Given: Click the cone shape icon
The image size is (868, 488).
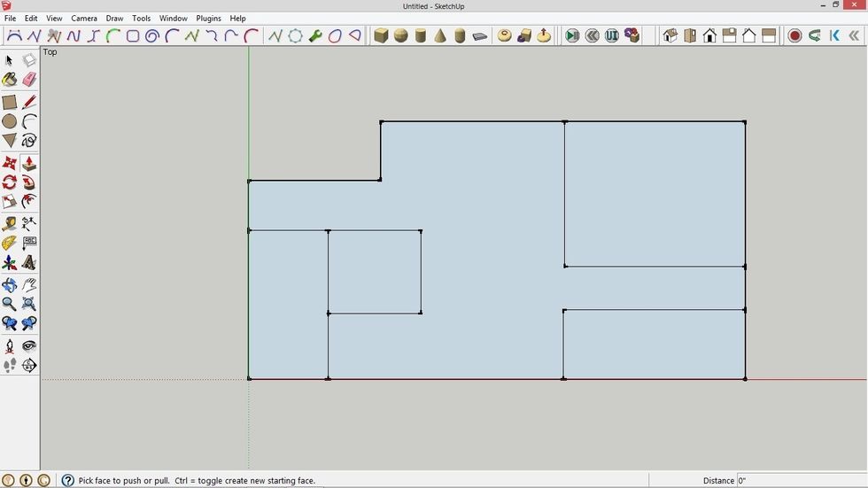Looking at the screenshot, I should tap(440, 36).
